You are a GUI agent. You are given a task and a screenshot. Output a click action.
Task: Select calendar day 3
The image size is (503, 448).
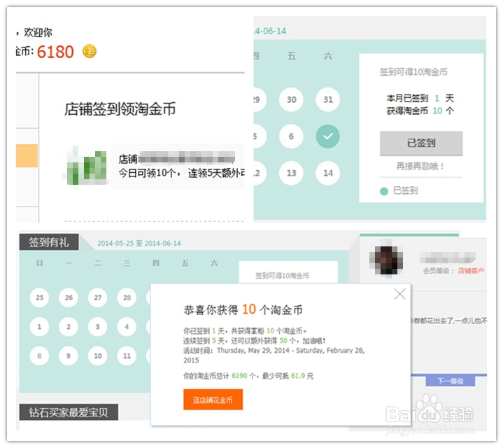[x=98, y=327]
